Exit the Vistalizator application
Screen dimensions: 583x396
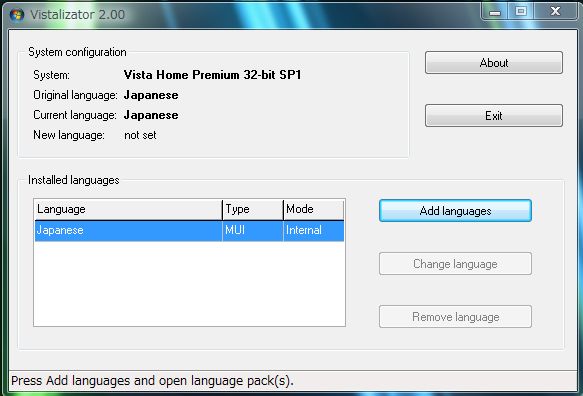[494, 116]
